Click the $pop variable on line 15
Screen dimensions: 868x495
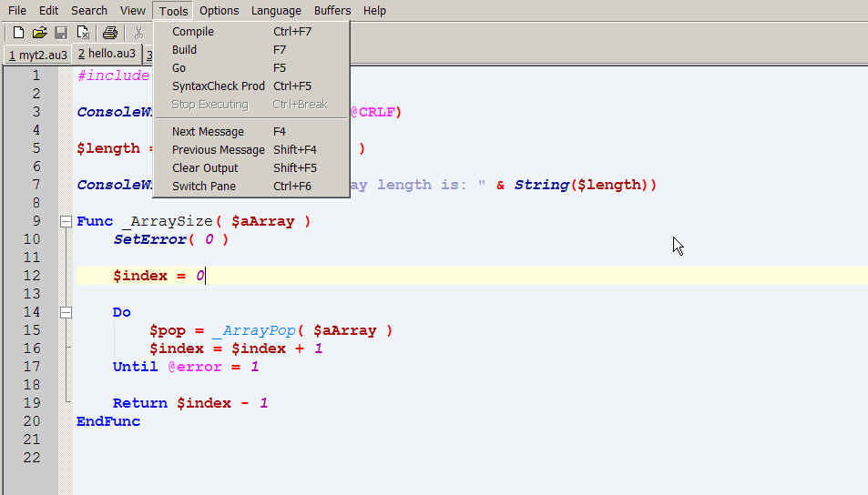[168, 330]
